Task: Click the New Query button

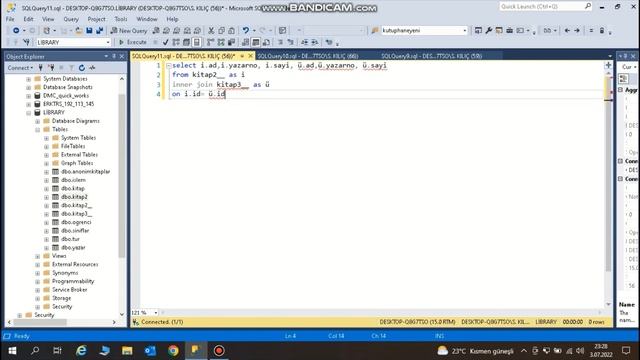Action: (129, 31)
